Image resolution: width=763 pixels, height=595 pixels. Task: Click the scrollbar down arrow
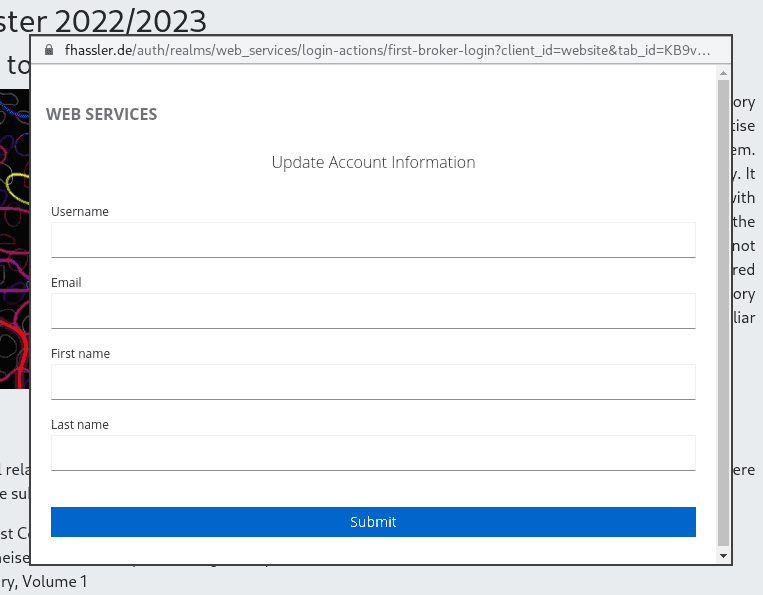[723, 555]
